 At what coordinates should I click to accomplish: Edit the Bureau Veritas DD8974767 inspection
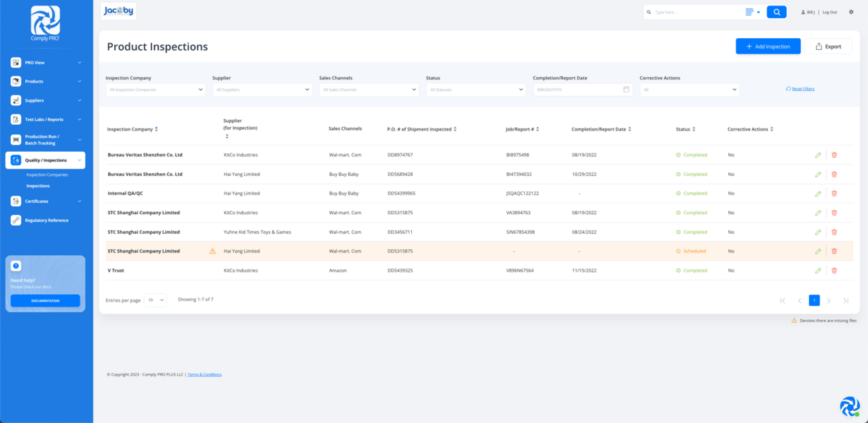(x=818, y=155)
